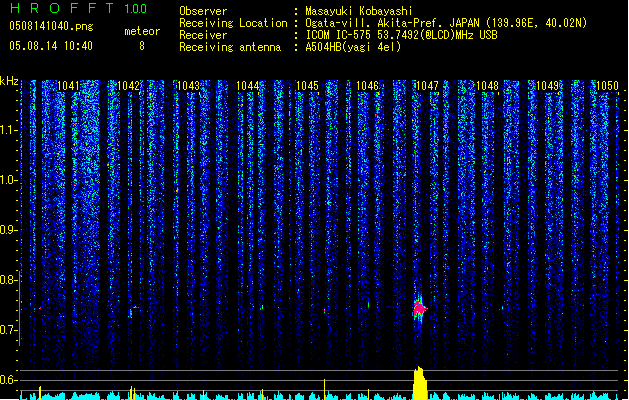Click the 1043 time marker
The height and width of the screenshot is (400, 629).
188,86
